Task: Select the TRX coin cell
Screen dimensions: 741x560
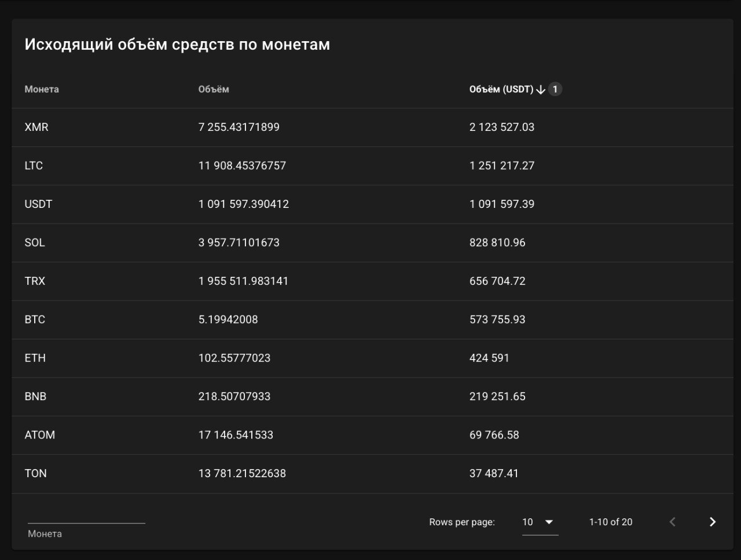Action: pos(35,281)
